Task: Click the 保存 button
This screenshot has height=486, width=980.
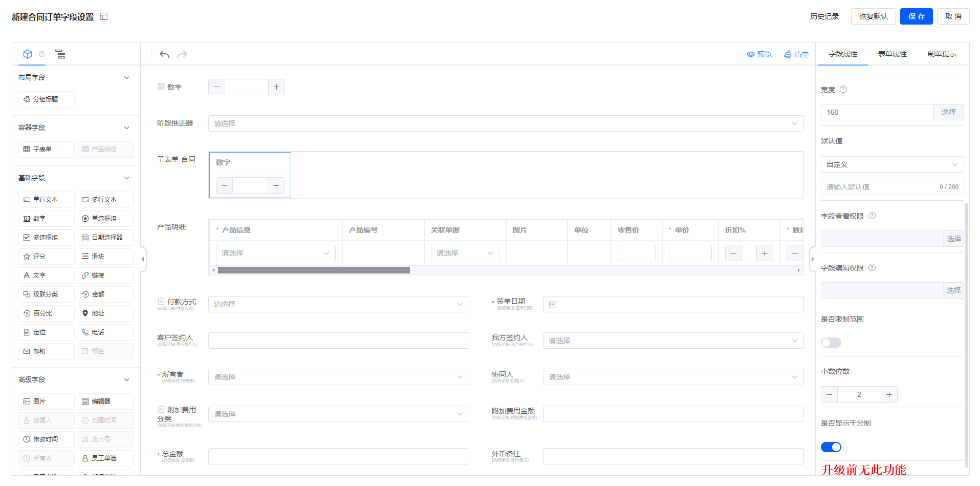Action: coord(916,16)
